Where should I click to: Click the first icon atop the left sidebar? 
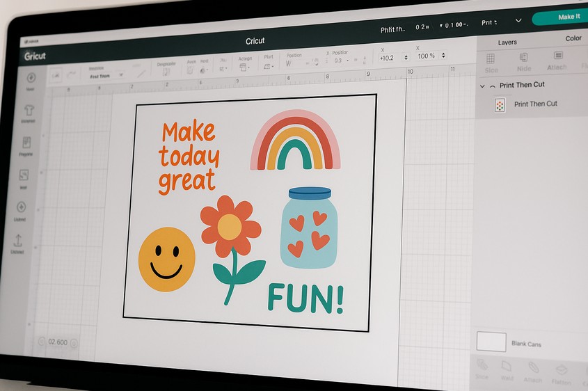(x=31, y=78)
